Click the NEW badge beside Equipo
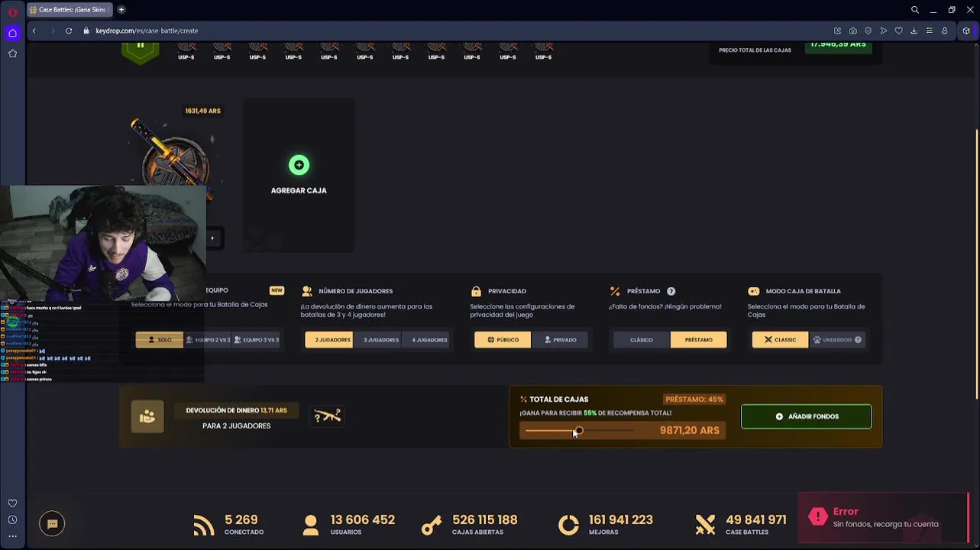980x550 pixels. click(x=277, y=290)
